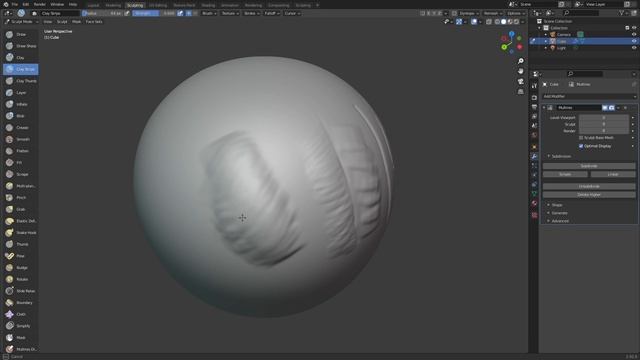Image resolution: width=640 pixels, height=360 pixels.
Task: Select the Crease brush
Action: click(20, 127)
